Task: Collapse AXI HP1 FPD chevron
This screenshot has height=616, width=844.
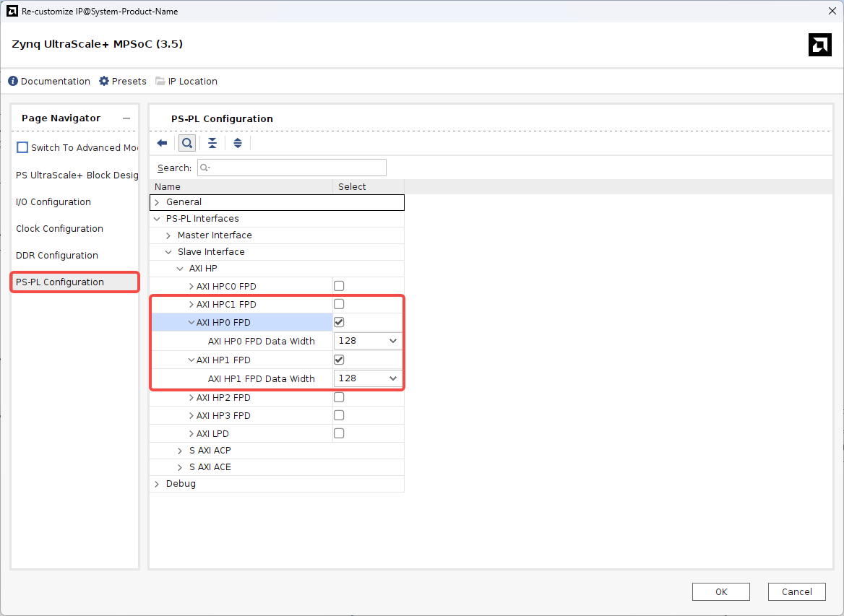Action: (x=191, y=360)
